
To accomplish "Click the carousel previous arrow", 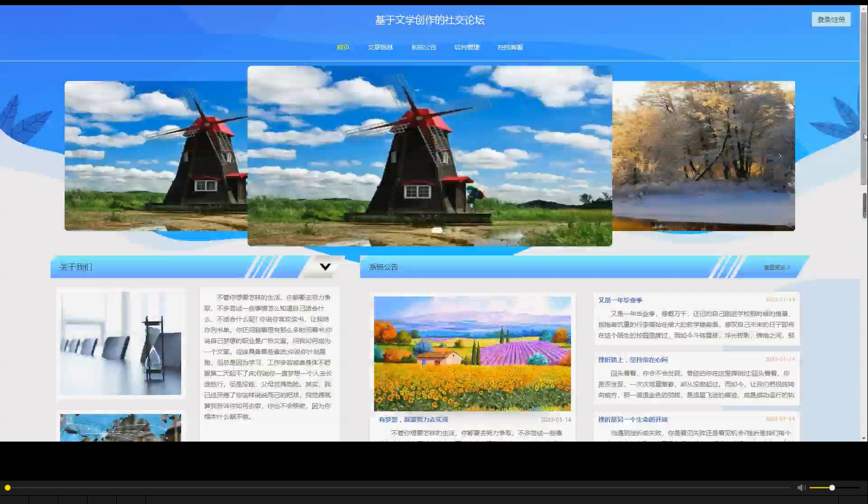I will coord(80,155).
